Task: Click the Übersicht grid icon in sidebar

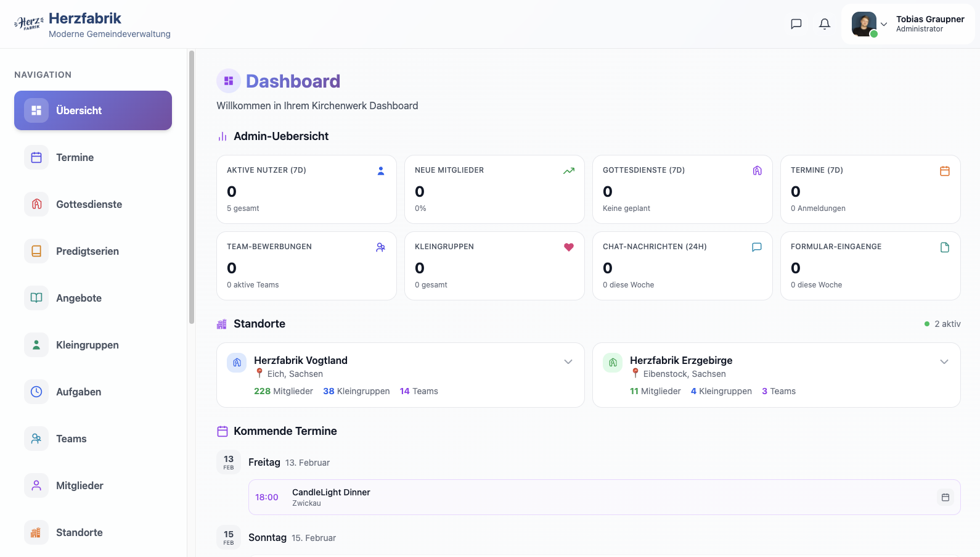Action: 36,110
